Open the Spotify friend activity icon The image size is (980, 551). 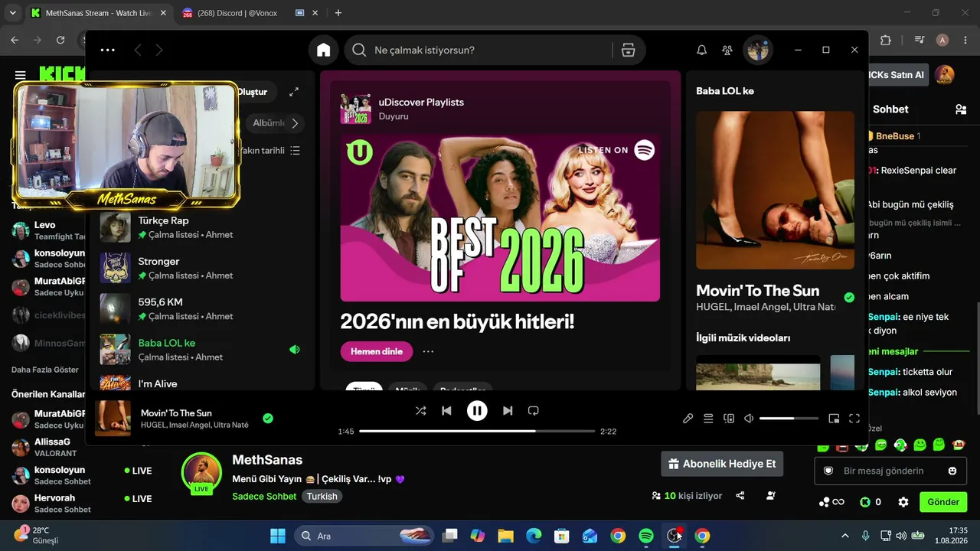(727, 50)
